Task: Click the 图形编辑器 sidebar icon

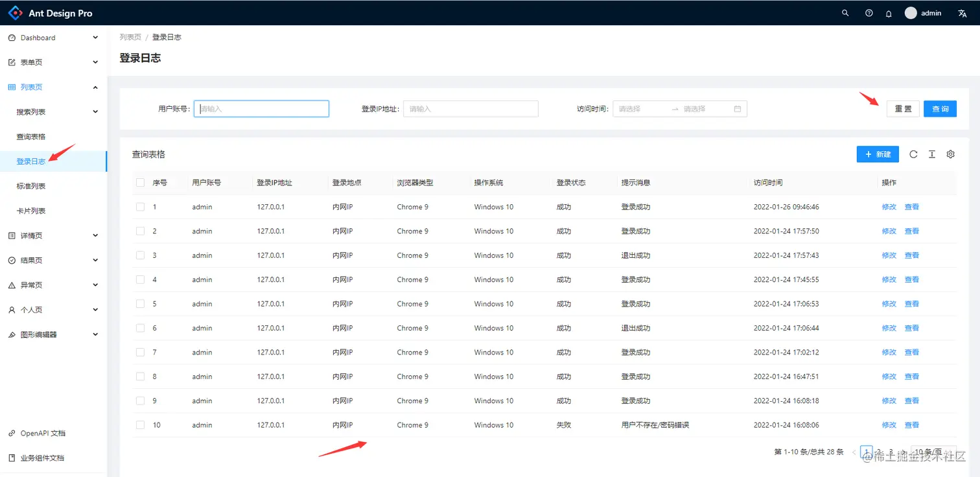Action: [x=12, y=334]
